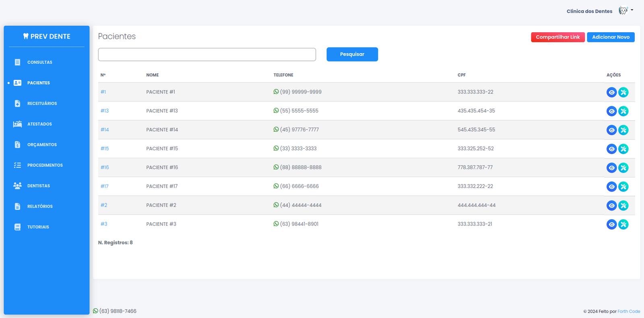The image size is (644, 318).
Task: Click the tooth logo beside PREV DENTE
Action: 26,36
